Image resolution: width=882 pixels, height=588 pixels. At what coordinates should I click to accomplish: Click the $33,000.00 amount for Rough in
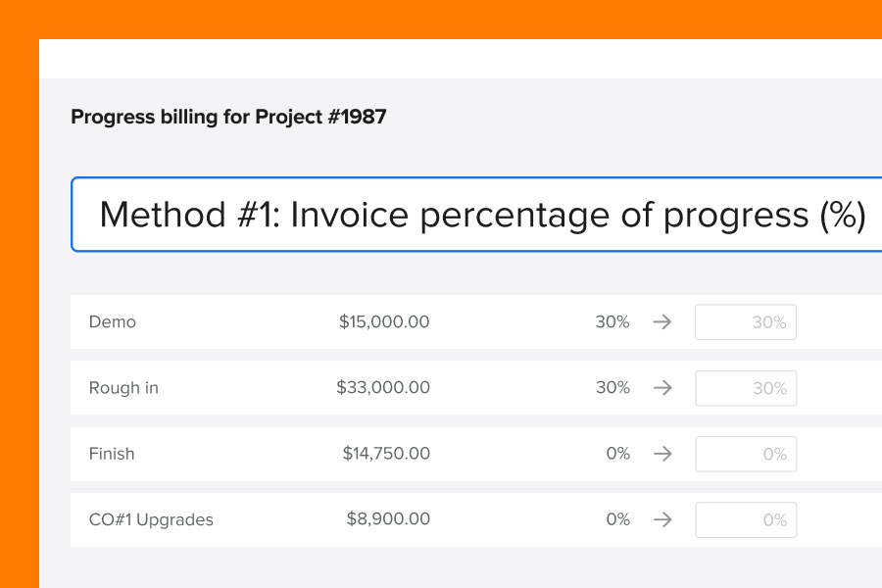click(384, 388)
